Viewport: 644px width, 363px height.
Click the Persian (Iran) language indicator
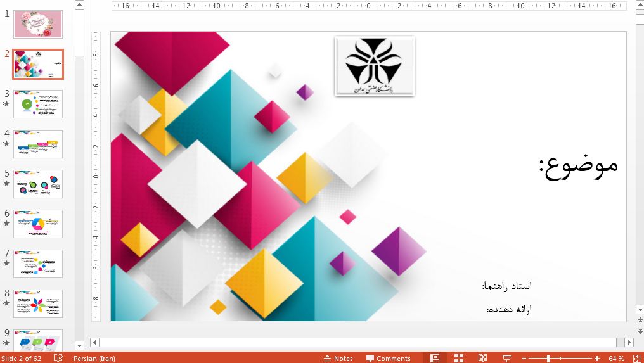pyautogui.click(x=94, y=358)
